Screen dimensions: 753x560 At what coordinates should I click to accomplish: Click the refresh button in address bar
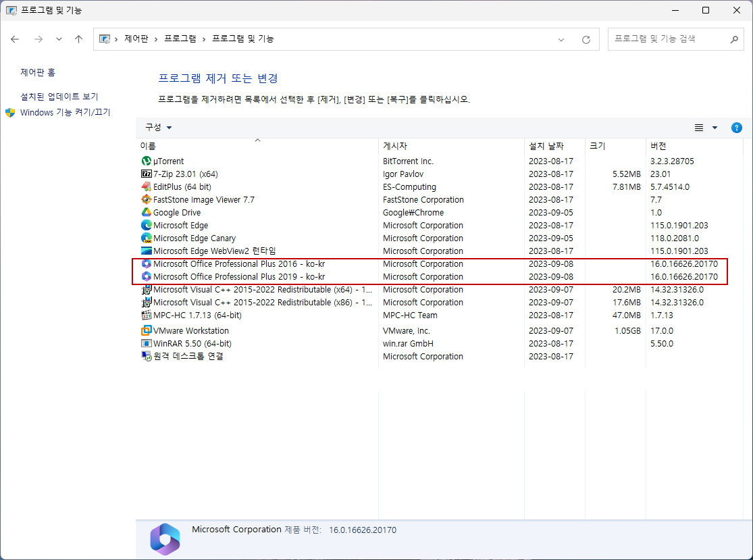[586, 39]
